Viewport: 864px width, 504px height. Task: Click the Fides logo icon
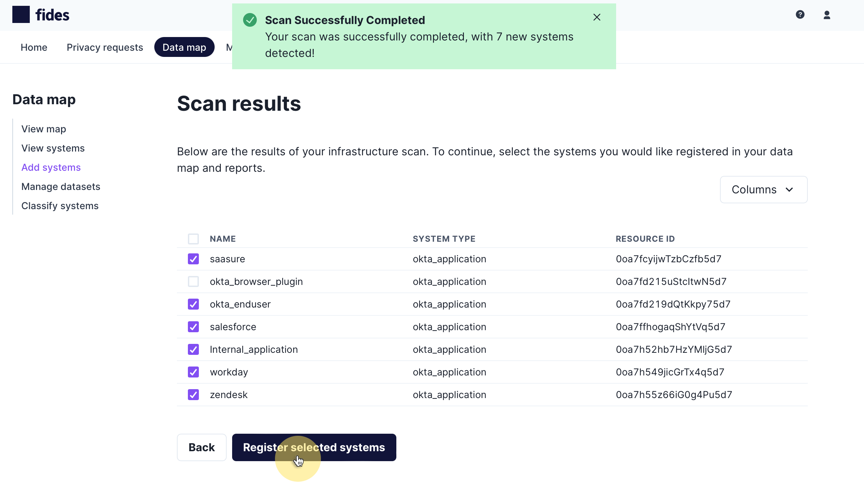pos(21,14)
